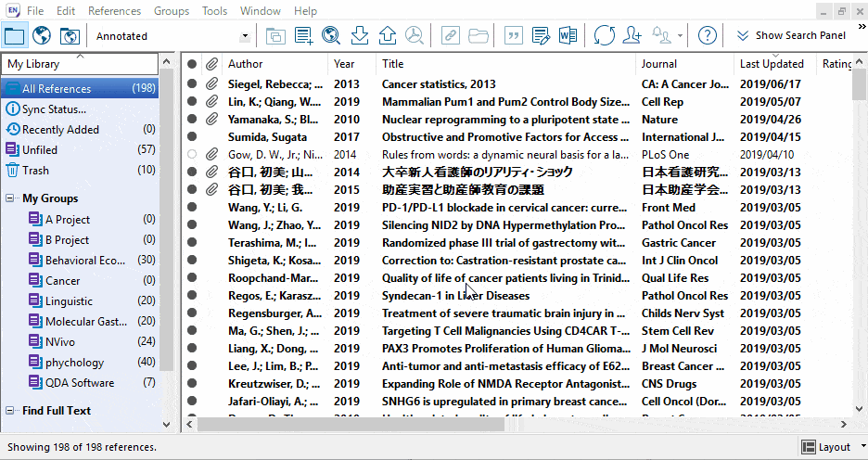Screen dimensions: 868x460
Task: Switch to Local Library mode icon
Action: (15, 36)
